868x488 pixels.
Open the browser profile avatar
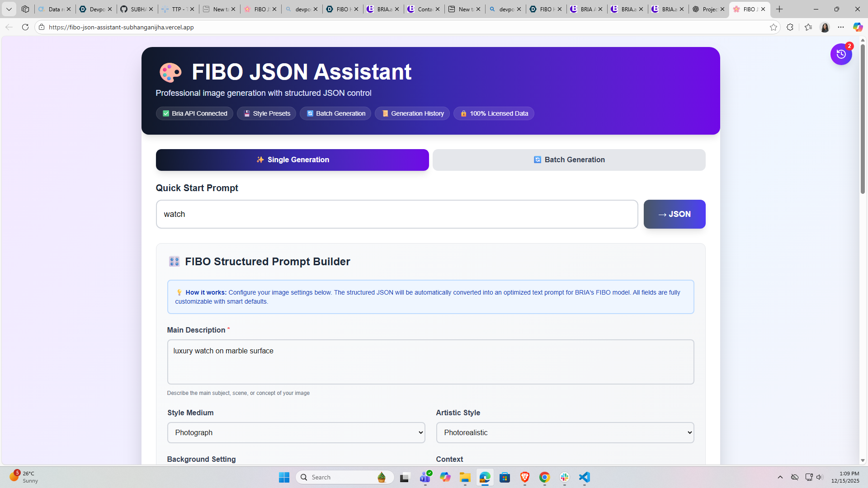pos(825,27)
